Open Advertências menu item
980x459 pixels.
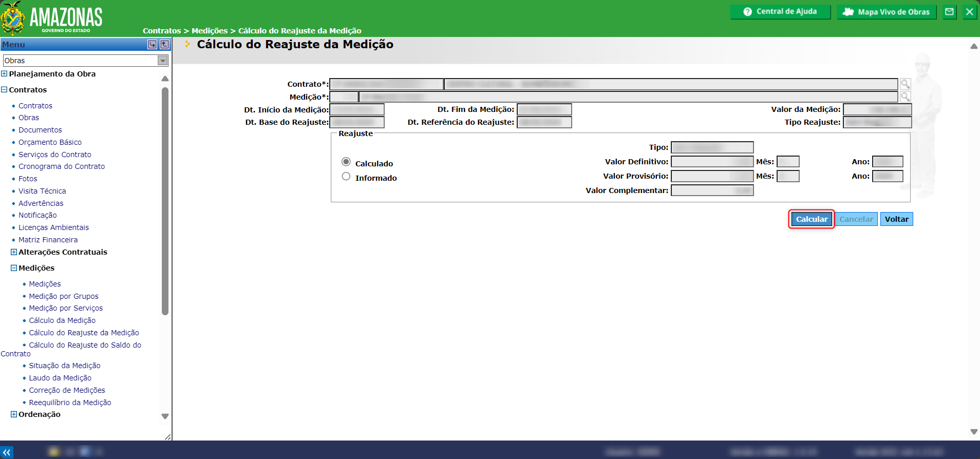tap(41, 203)
